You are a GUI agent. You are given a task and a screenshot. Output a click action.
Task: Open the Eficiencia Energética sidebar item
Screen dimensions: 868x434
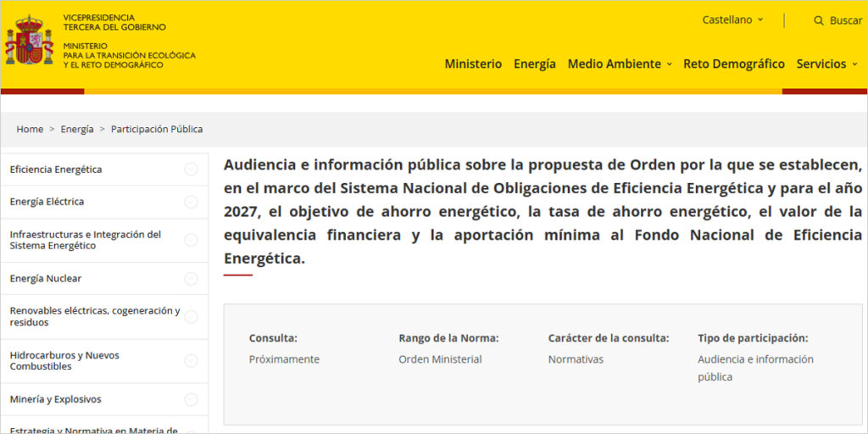coord(56,170)
